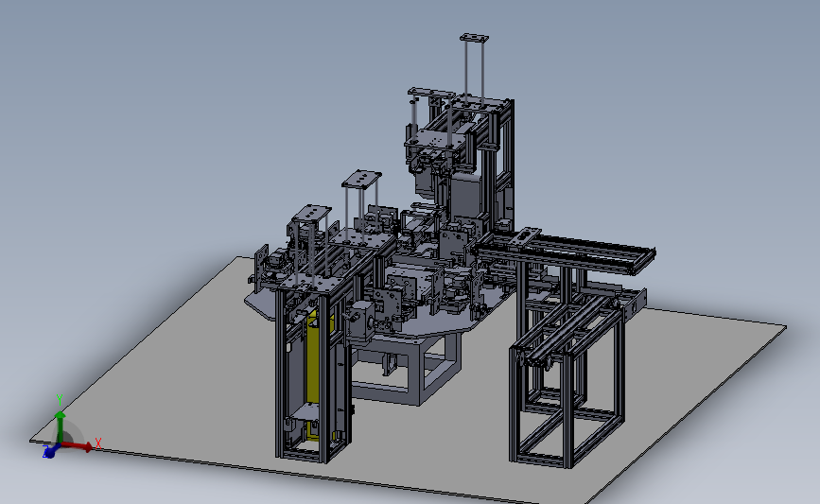Screen dimensions: 820x504
Task: Click the red X axis arrow of the triad
Action: point(79,446)
